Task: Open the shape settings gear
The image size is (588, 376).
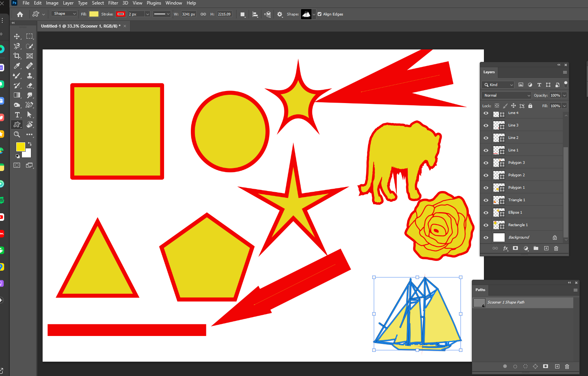Action: tap(280, 14)
